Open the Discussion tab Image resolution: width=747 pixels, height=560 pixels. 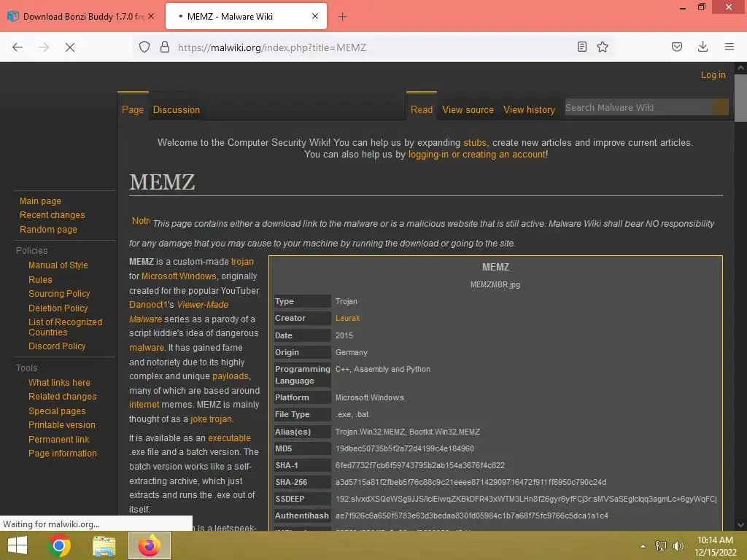(177, 109)
